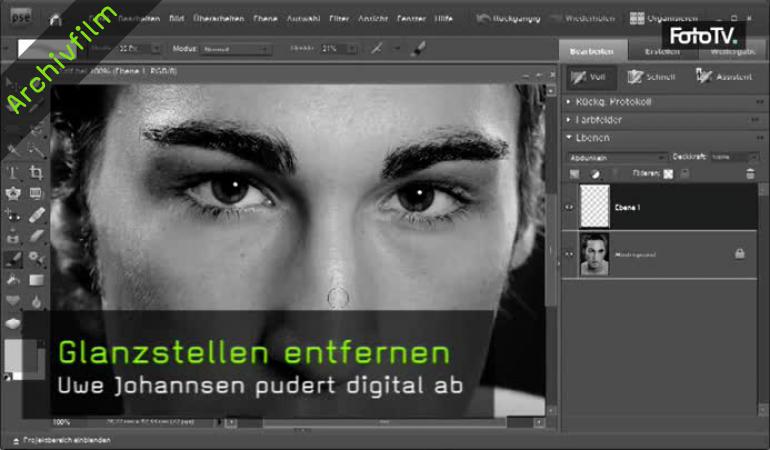Select the Sponge tool

click(x=13, y=323)
